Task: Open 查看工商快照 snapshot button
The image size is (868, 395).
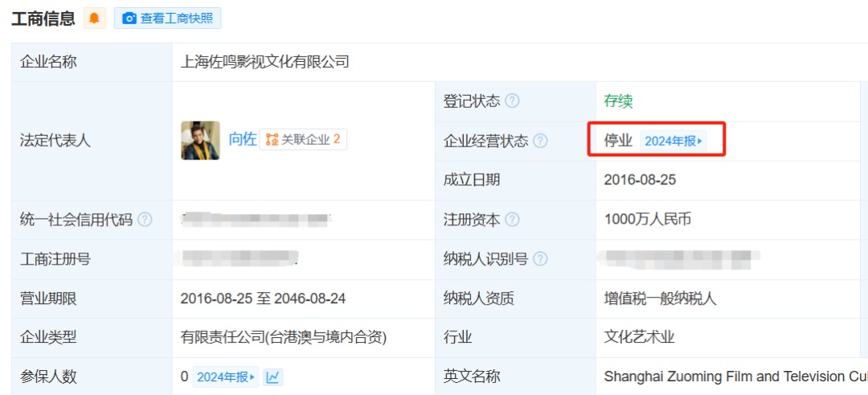Action: click(x=167, y=19)
